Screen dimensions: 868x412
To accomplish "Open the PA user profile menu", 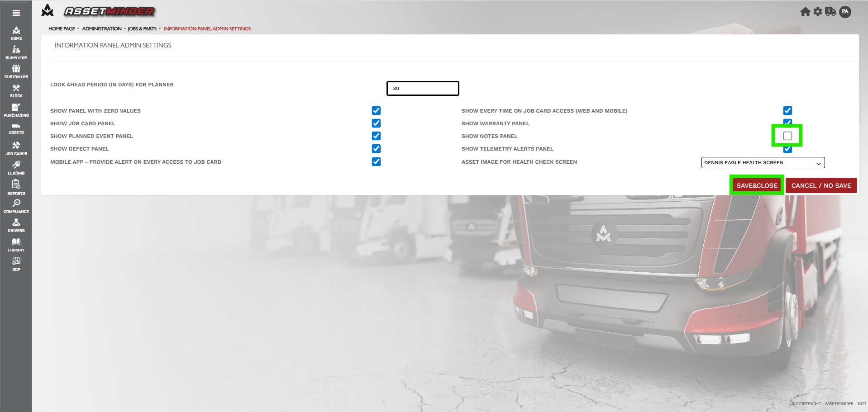I will 845,12.
